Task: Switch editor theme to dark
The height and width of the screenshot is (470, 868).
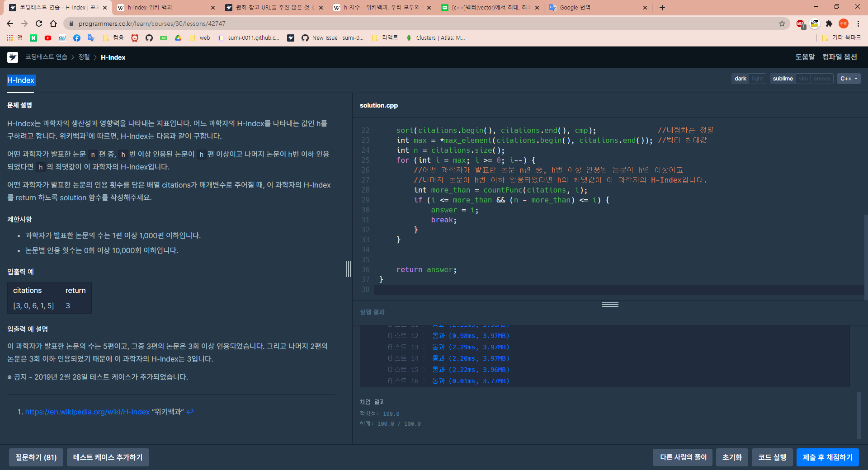Action: [x=740, y=79]
